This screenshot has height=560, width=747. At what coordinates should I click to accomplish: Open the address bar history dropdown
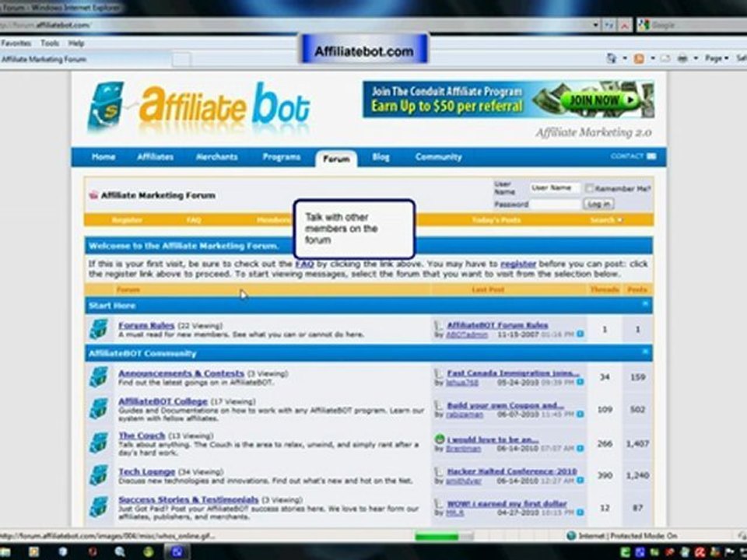[x=595, y=25]
